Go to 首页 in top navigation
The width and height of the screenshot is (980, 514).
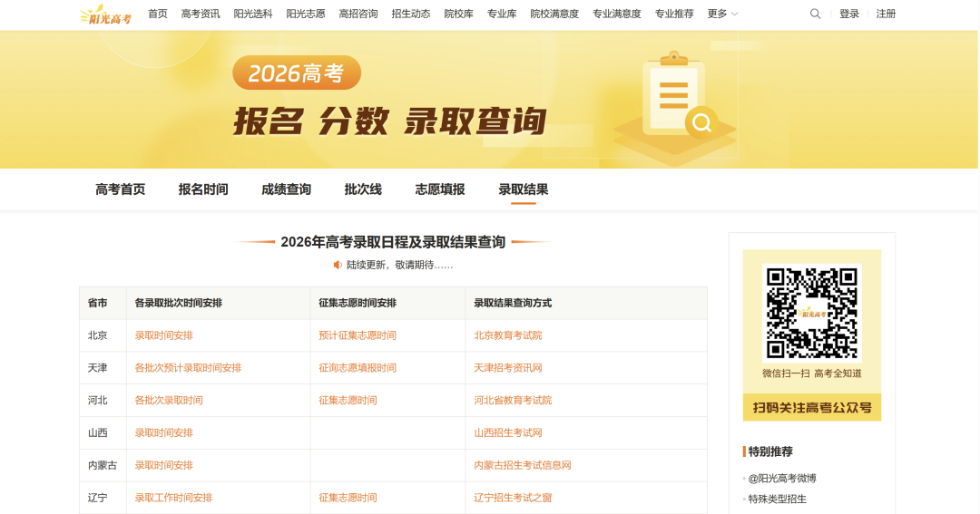(x=158, y=14)
